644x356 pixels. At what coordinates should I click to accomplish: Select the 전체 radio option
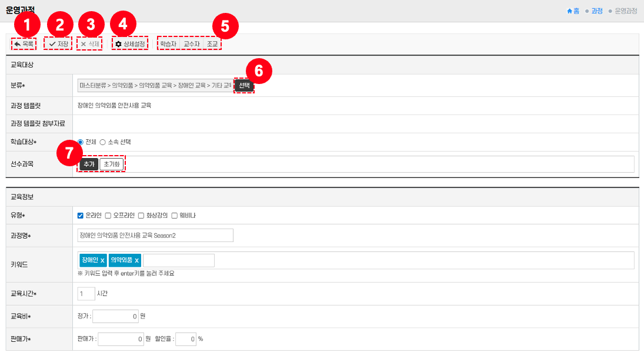pyautogui.click(x=81, y=142)
